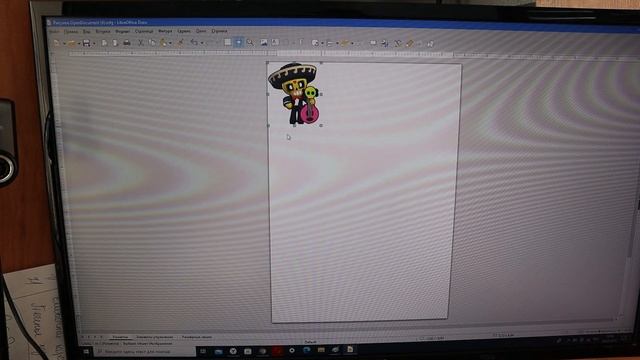Viewport: 640px width, 360px height.
Task: Click the New document icon
Action: [x=57, y=43]
